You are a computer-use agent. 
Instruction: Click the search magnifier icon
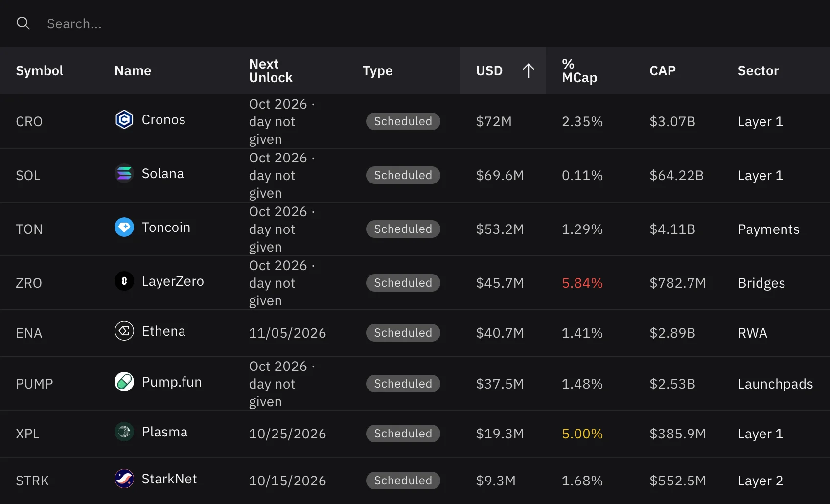(x=23, y=23)
